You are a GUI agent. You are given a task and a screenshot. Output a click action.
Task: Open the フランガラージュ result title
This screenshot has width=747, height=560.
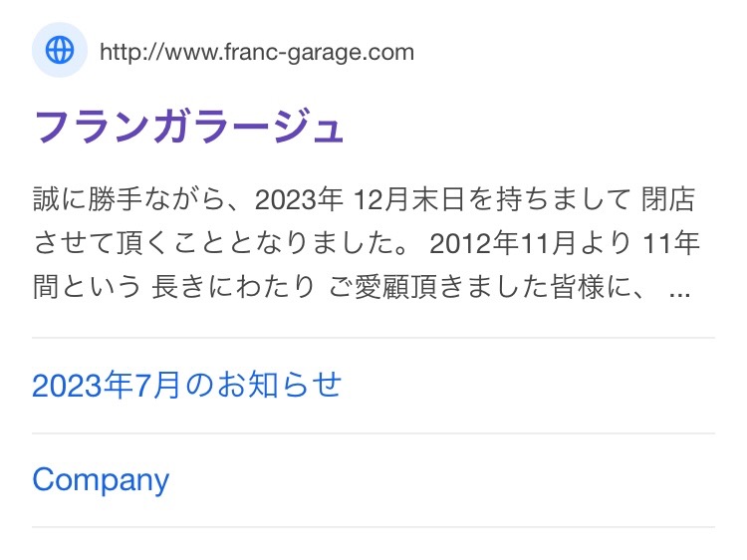pos(188,127)
